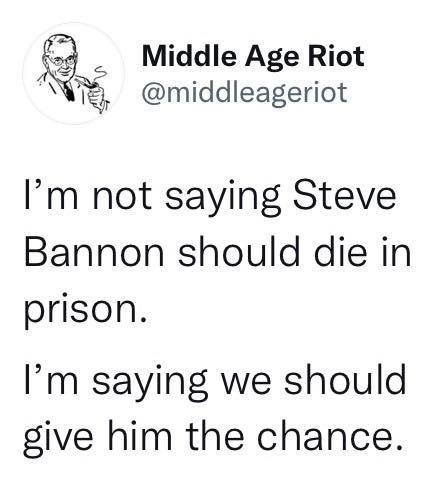Click the smoke swirl above the pipe
This screenshot has width=434, height=481.
tap(99, 74)
